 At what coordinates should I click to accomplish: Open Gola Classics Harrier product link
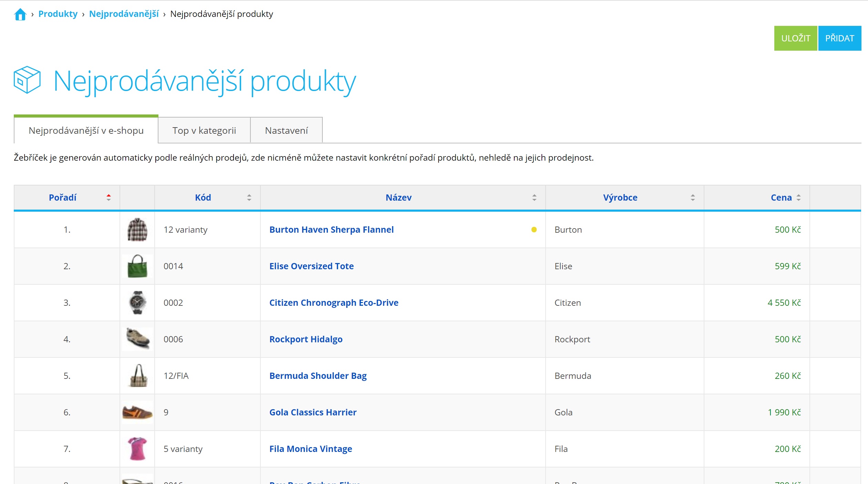(313, 412)
